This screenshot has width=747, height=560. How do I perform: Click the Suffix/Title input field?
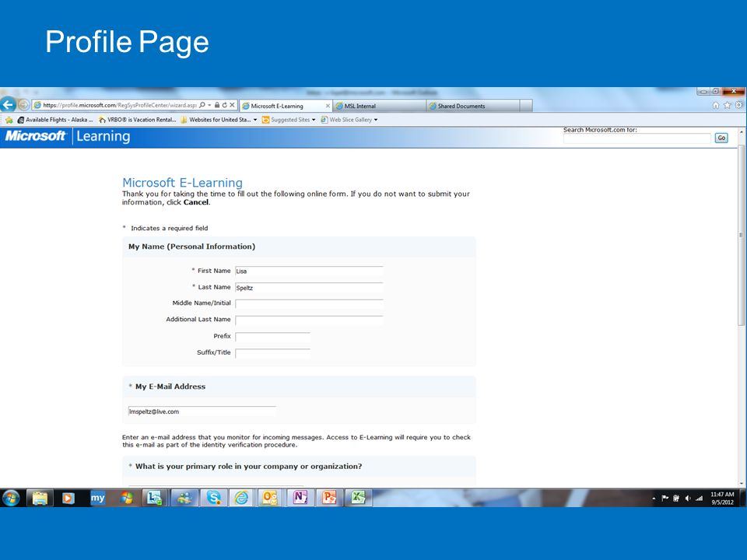272,353
